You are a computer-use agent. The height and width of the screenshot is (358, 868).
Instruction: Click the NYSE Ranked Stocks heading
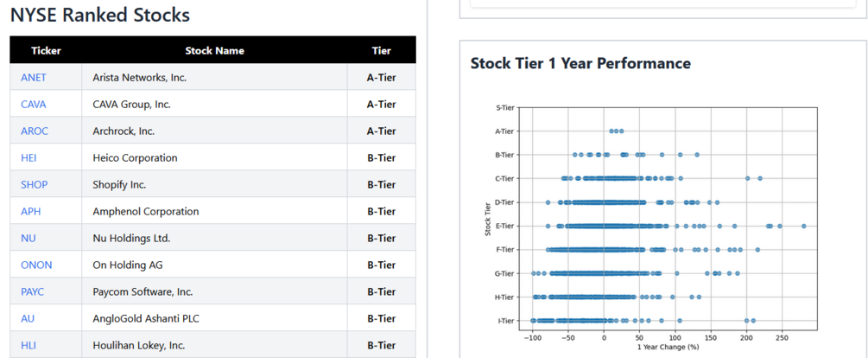coord(100,15)
